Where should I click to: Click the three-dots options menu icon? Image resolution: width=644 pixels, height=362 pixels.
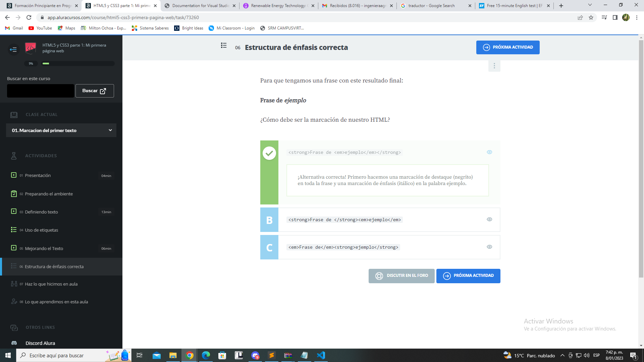tap(494, 66)
